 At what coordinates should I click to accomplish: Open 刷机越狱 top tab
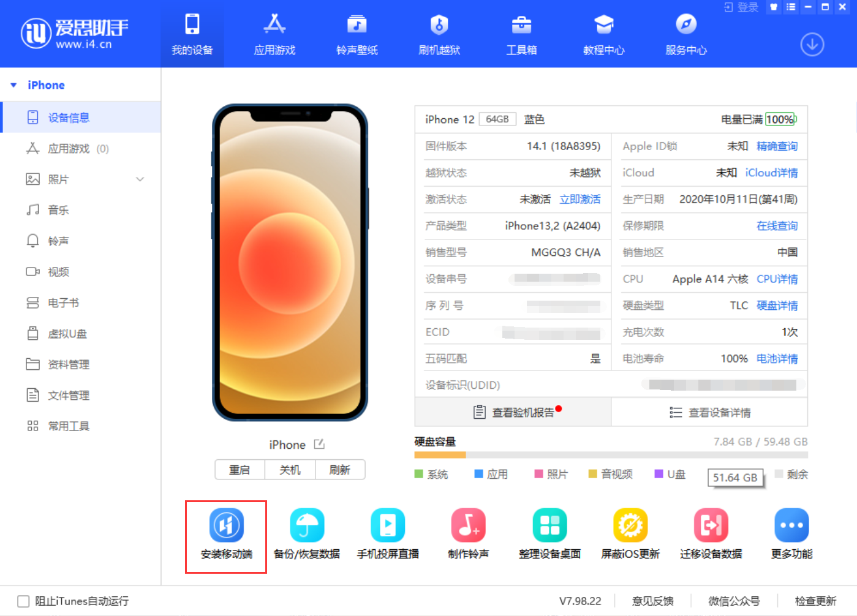click(x=439, y=34)
